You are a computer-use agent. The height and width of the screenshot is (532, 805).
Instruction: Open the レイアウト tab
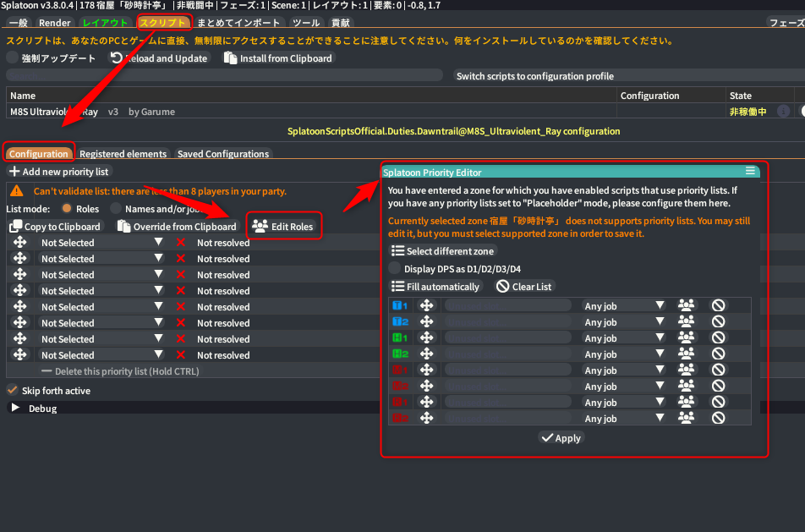pyautogui.click(x=105, y=23)
